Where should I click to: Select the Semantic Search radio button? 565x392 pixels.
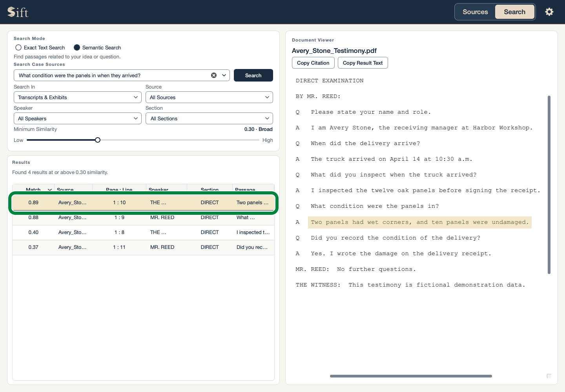point(77,47)
